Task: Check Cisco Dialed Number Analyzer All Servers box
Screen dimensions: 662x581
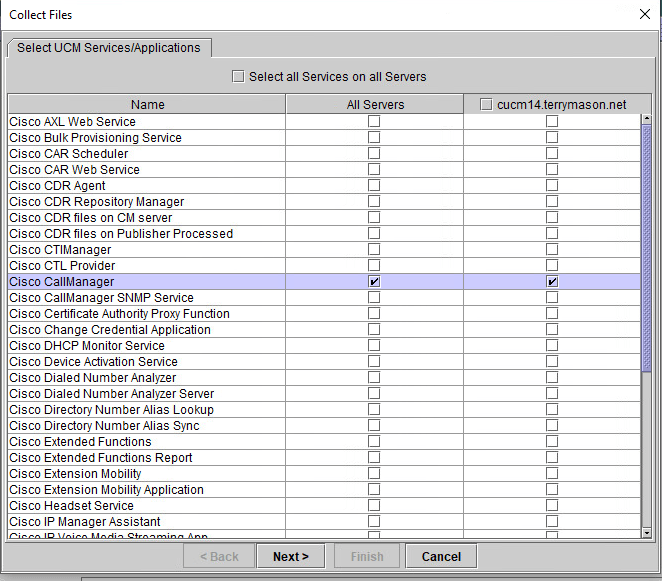Action: click(x=374, y=377)
